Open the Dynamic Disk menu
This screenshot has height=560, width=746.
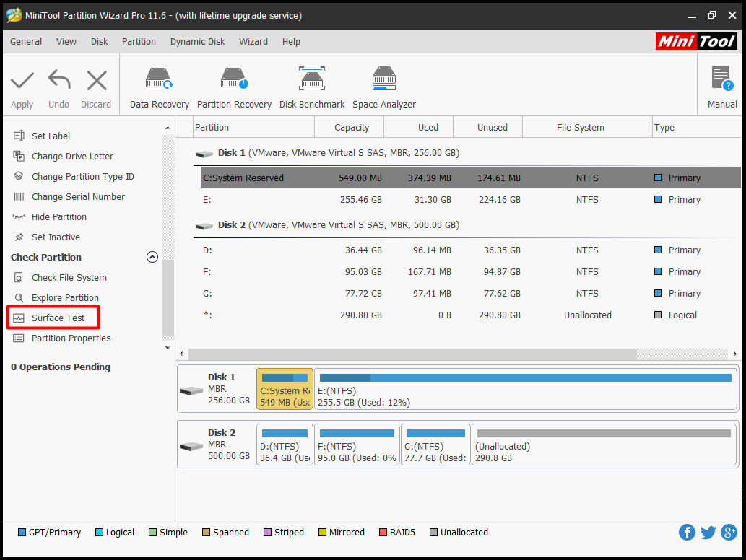pyautogui.click(x=197, y=41)
